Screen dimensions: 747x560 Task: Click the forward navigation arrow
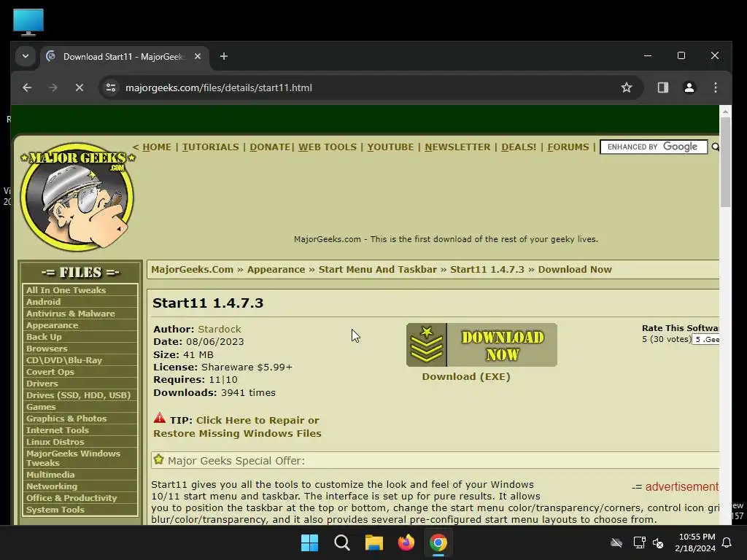(53, 87)
